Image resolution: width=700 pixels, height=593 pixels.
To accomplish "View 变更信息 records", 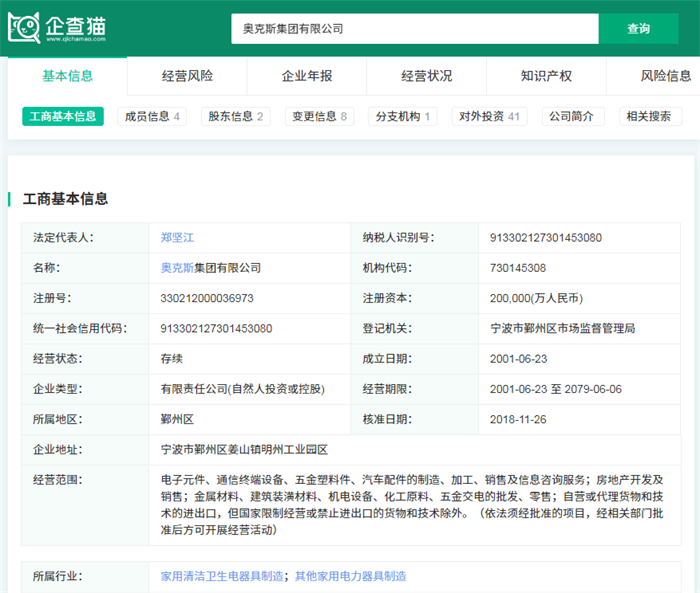I will 320,116.
